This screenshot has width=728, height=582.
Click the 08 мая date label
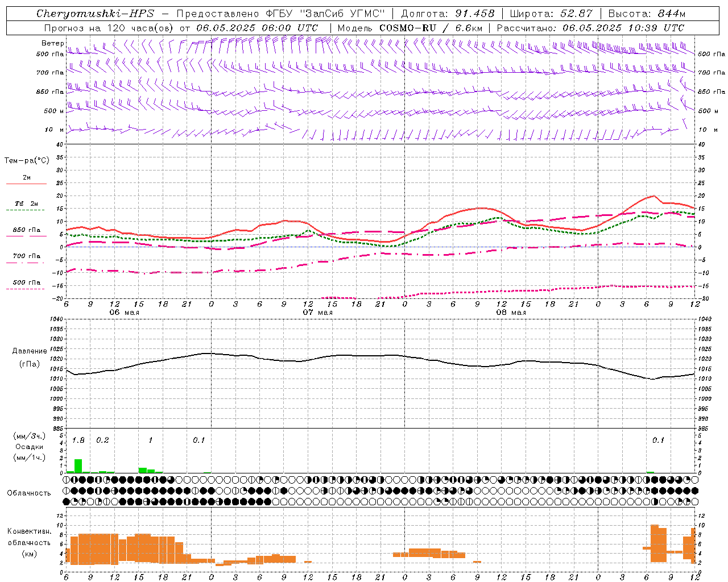pos(511,312)
